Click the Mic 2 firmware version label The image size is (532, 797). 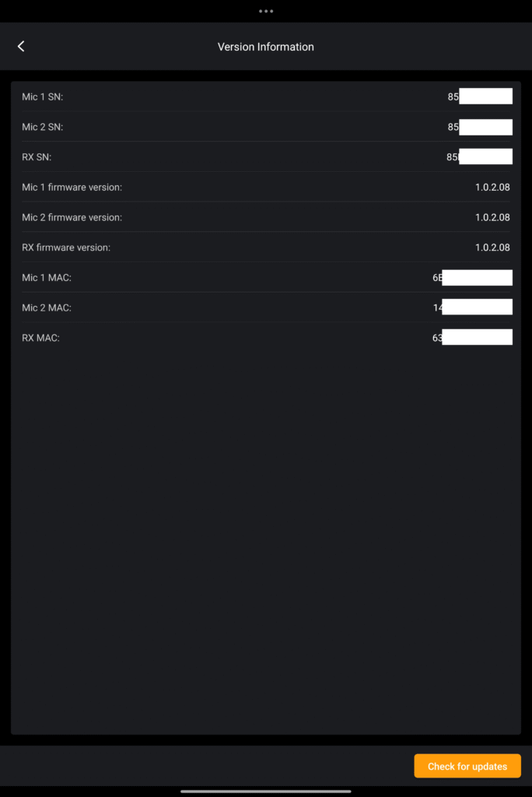72,218
